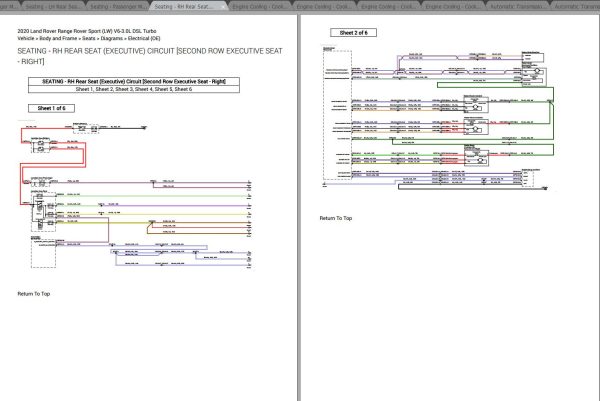Click the Sheet 2 of 6 label
The image size is (600, 401).
point(353,33)
